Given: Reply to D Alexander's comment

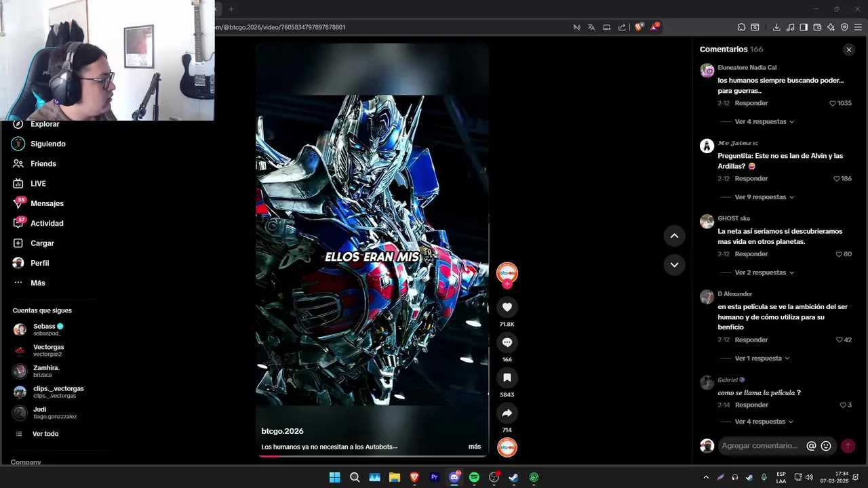Looking at the screenshot, I should (x=751, y=340).
